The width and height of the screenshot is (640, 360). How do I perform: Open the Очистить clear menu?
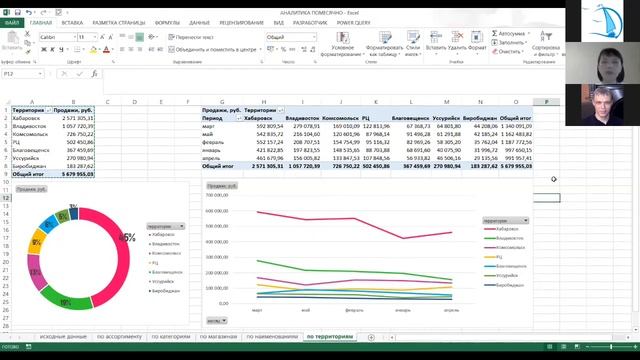click(507, 51)
